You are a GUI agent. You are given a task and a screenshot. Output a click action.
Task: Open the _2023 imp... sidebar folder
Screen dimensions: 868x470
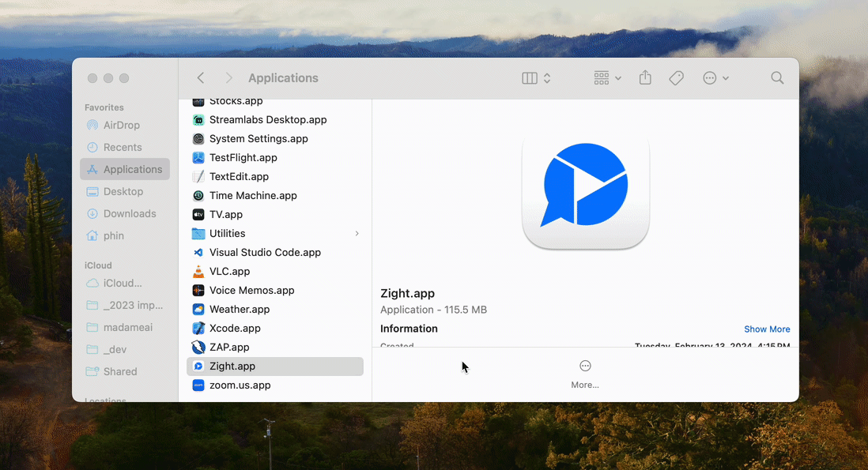[125, 305]
